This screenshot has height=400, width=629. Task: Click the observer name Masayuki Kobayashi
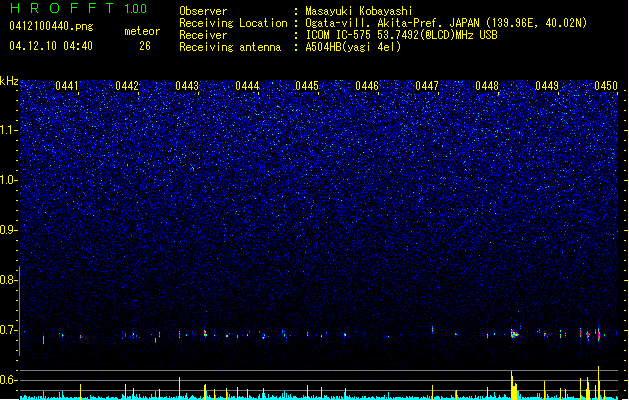(359, 11)
